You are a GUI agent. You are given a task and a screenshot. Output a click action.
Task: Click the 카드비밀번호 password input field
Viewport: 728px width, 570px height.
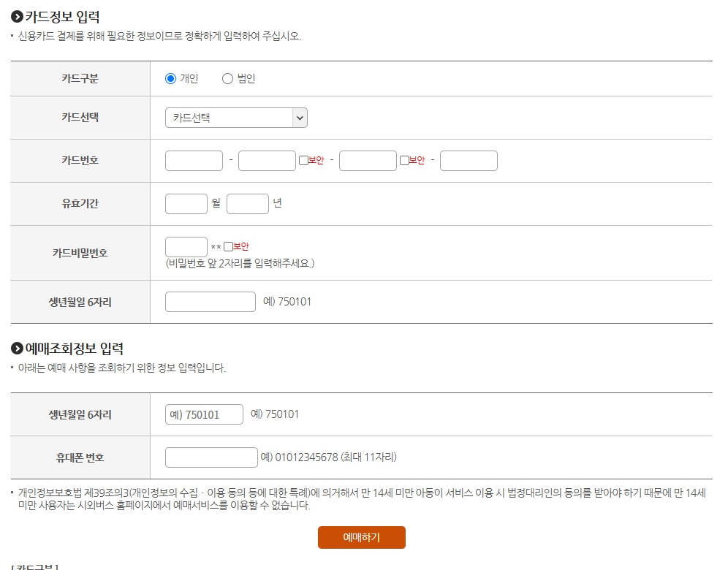[x=186, y=246]
